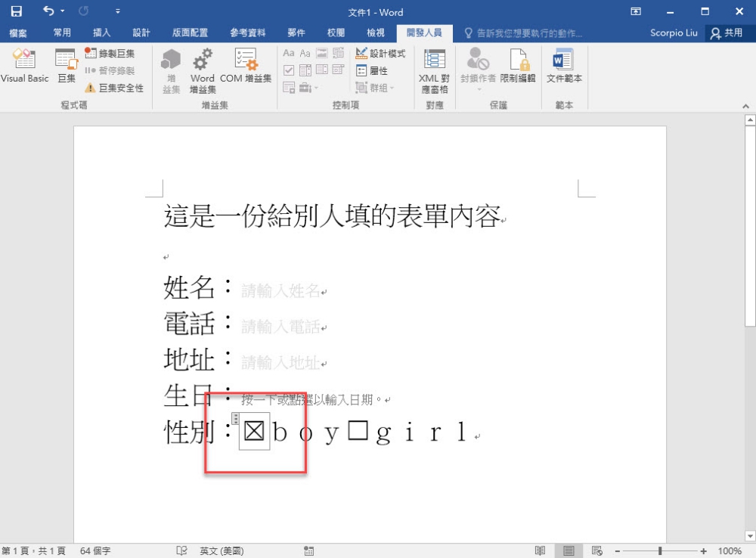Image resolution: width=756 pixels, height=558 pixels.
Task: Open XML 對應窗格 mapping pane
Action: point(435,71)
